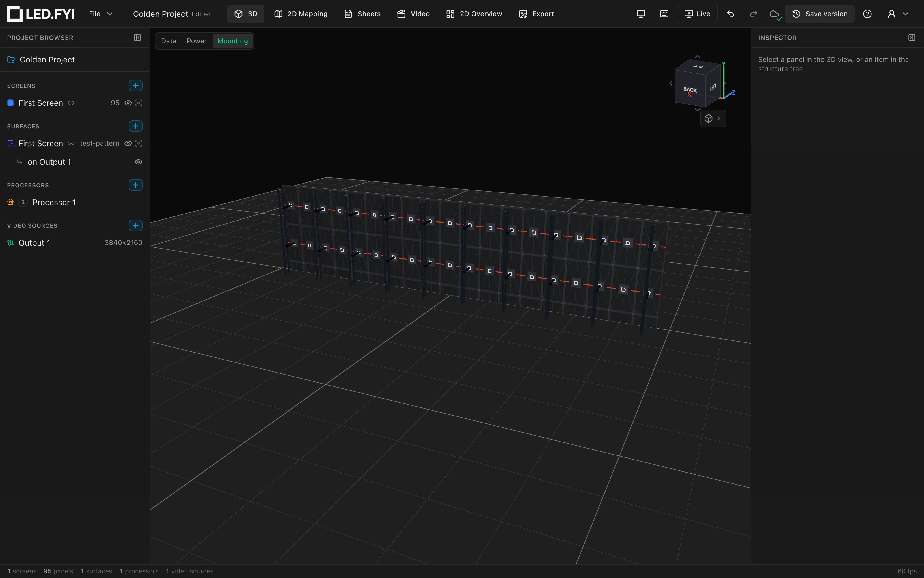Viewport: 924px width, 578px height.
Task: Rotate view with left arrow beside cube
Action: 671,83
